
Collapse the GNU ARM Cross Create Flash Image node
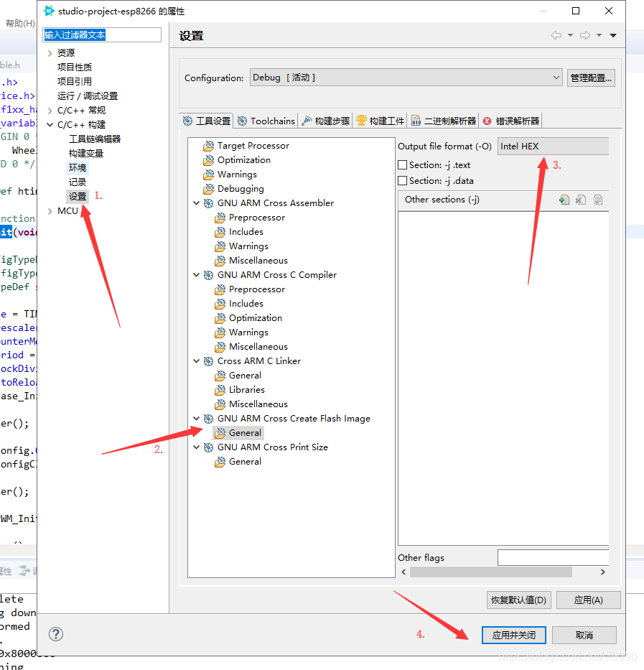[196, 419]
